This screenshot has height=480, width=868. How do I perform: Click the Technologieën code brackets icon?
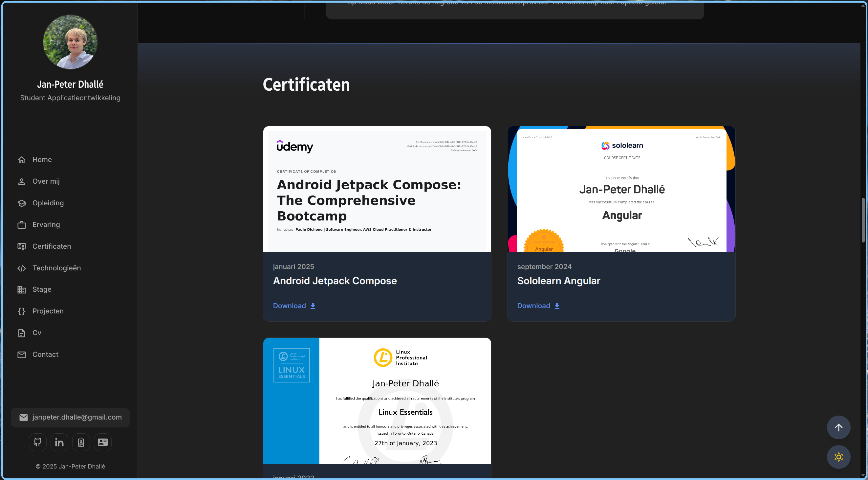22,268
